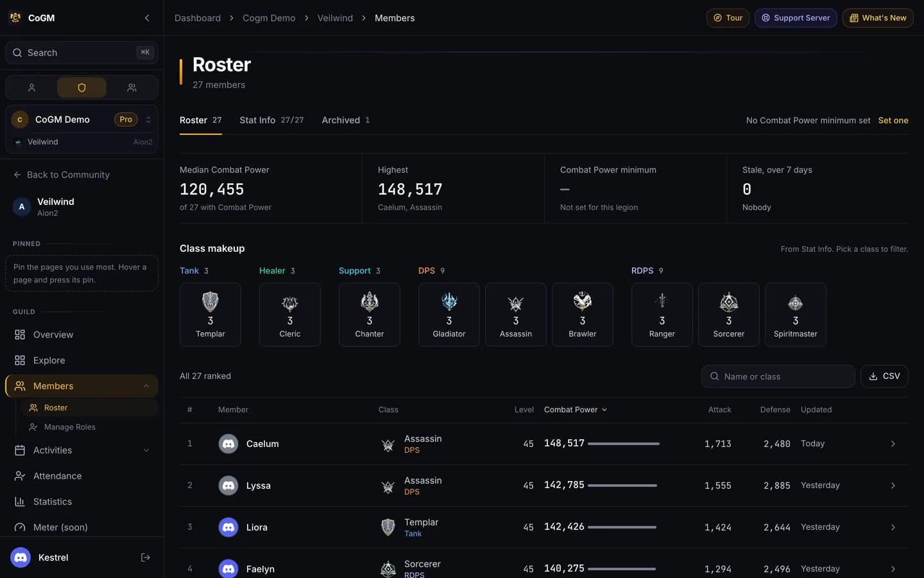Open the Statistics page
Image resolution: width=924 pixels, height=578 pixels.
click(x=81, y=502)
